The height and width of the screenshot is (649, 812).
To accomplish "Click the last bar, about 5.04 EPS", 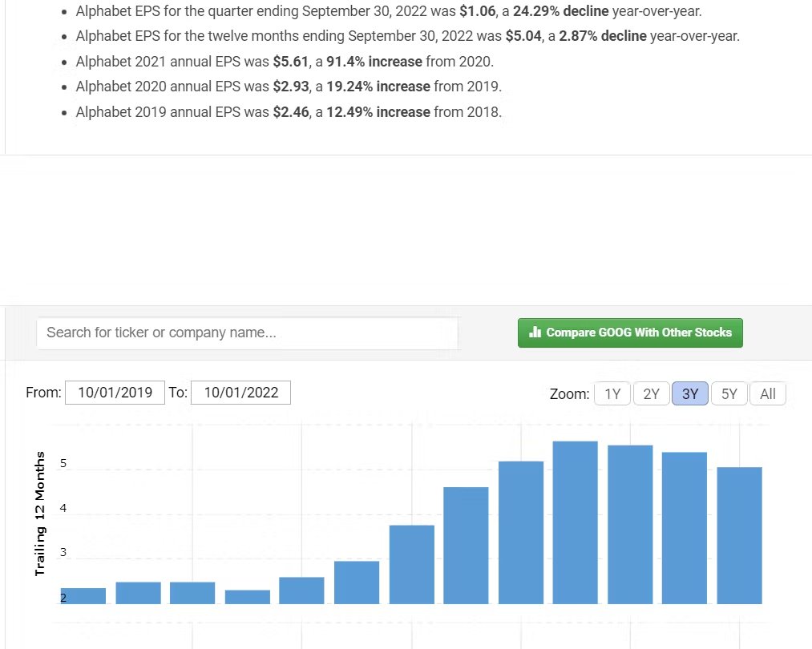I will 739,536.
